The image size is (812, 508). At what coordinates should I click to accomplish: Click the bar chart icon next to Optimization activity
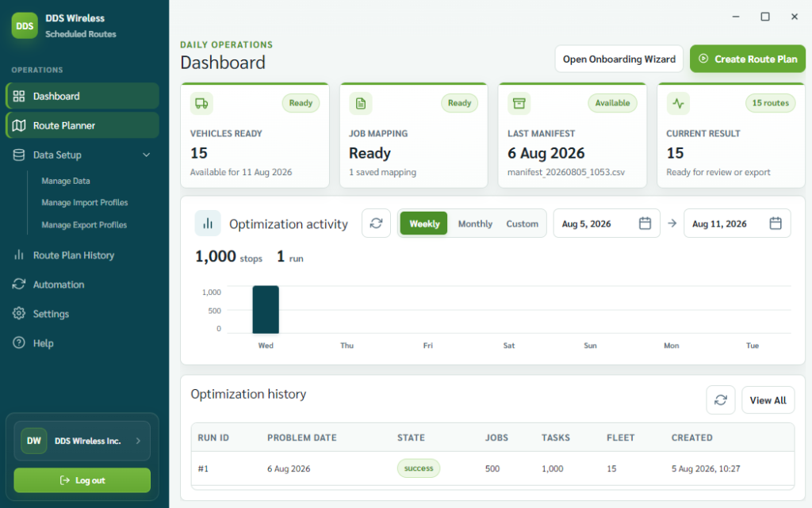point(208,223)
